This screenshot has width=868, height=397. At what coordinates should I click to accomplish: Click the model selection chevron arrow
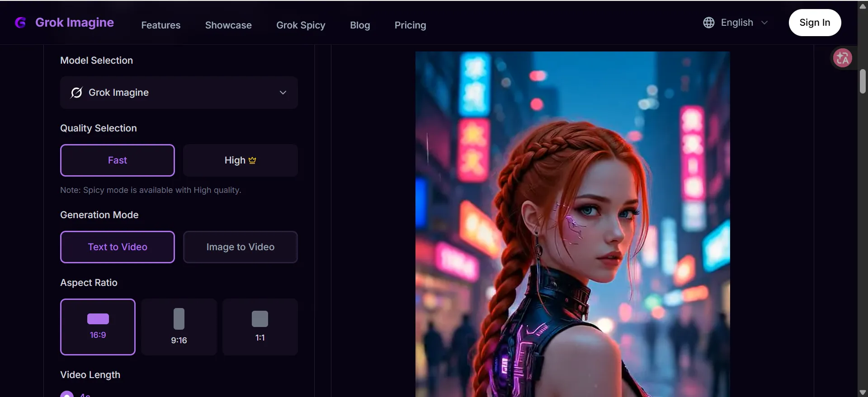tap(283, 93)
